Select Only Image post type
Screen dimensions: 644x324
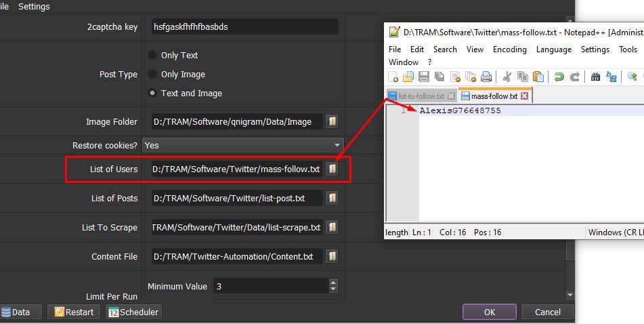[152, 74]
